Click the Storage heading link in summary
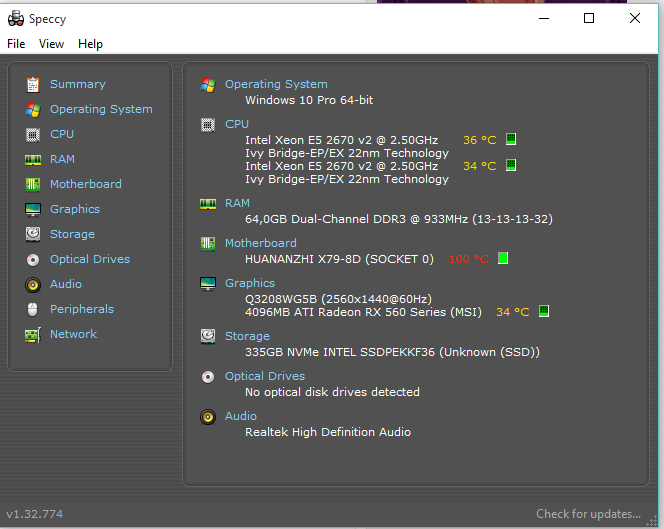 247,336
